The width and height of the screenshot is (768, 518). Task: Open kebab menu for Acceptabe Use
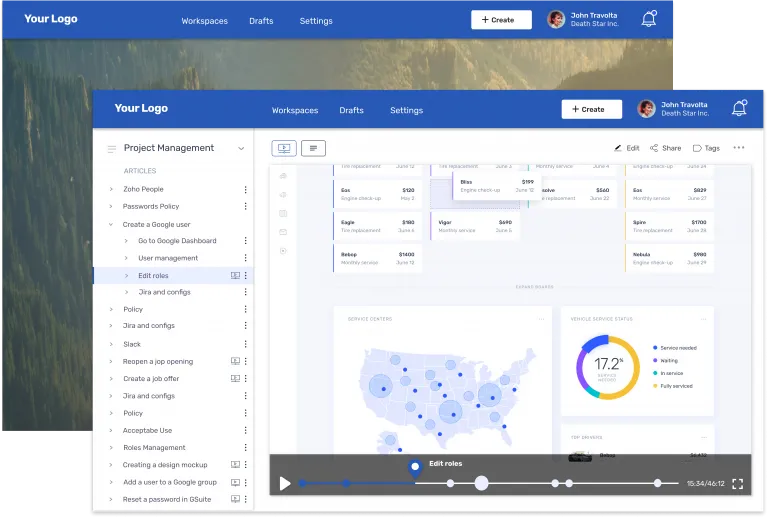[x=245, y=430]
